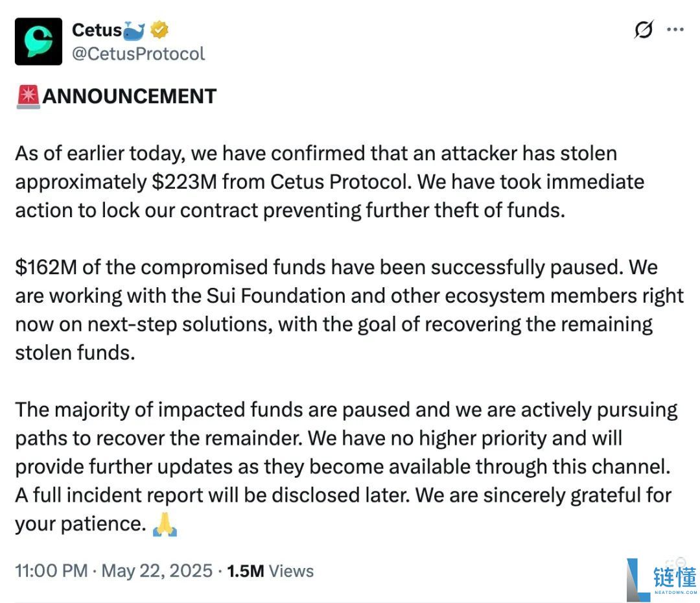Open the Cetus profile avatar
700x603 pixels.
38,41
